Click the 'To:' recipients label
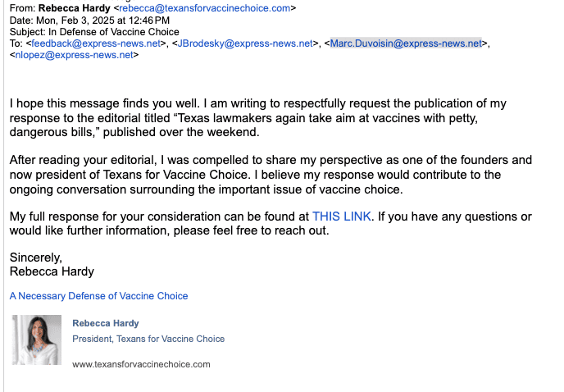564x392 pixels. (x=16, y=43)
